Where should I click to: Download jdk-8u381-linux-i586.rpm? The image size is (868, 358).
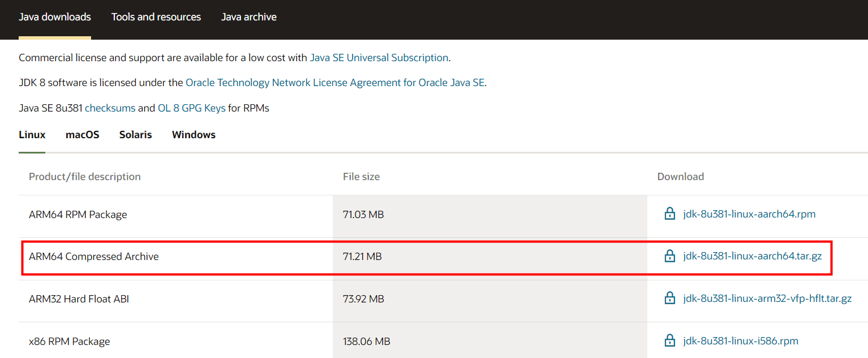tap(741, 341)
